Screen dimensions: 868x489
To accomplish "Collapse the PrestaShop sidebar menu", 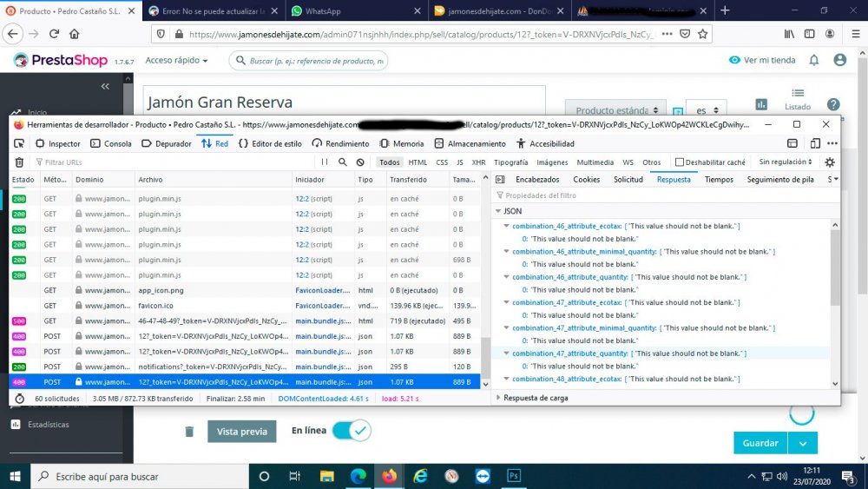I will click(105, 86).
